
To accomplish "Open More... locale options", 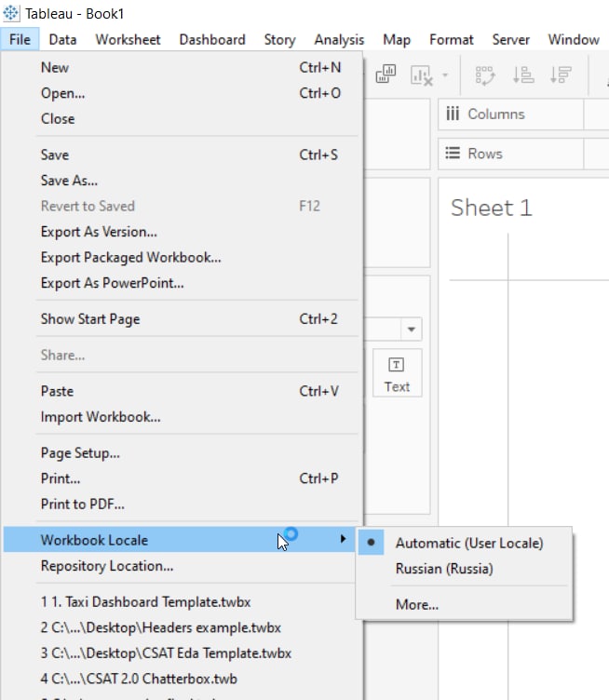I will point(465,604).
